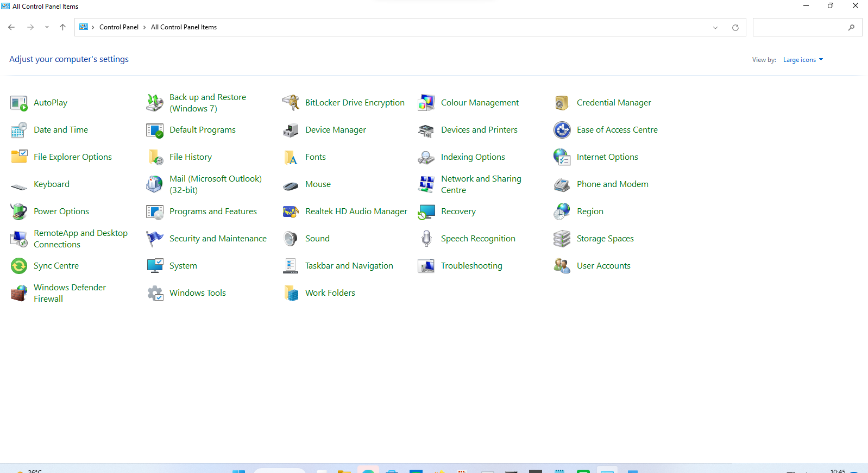The height and width of the screenshot is (473, 868).
Task: Expand the View by Large icons dropdown
Action: 803,60
